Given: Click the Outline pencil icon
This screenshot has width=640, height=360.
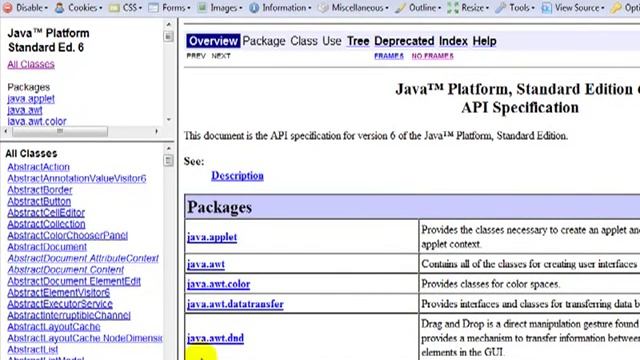Looking at the screenshot, I should pyautogui.click(x=400, y=7).
